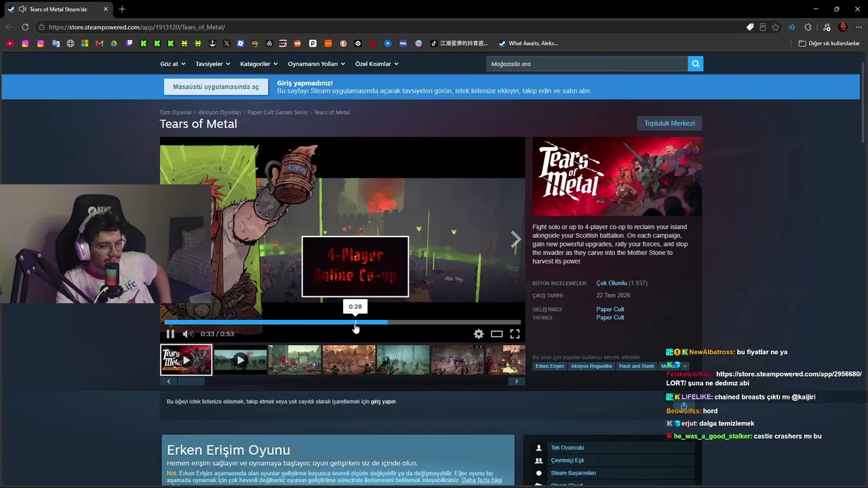Open the Google Drive bookmark
868x488 pixels.
pos(114,43)
